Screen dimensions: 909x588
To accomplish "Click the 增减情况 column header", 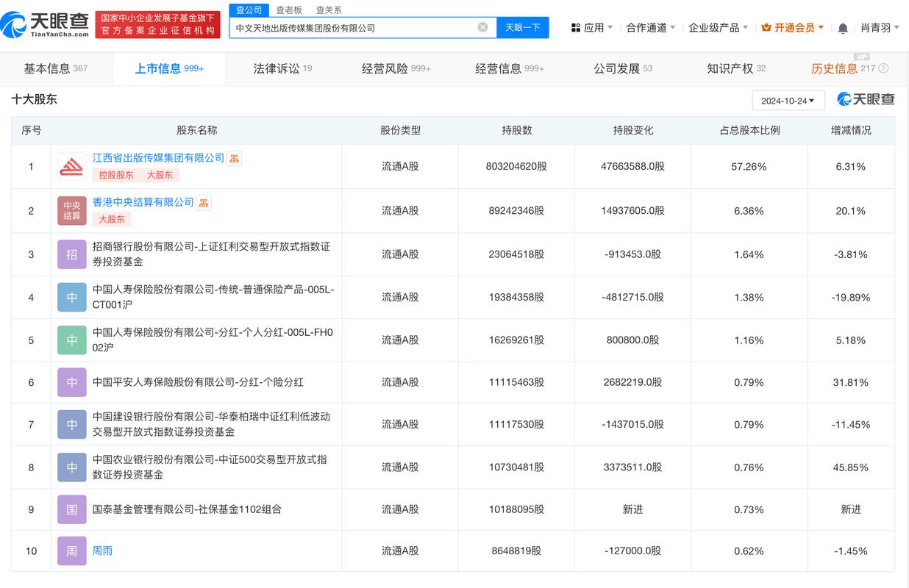I will coord(851,130).
